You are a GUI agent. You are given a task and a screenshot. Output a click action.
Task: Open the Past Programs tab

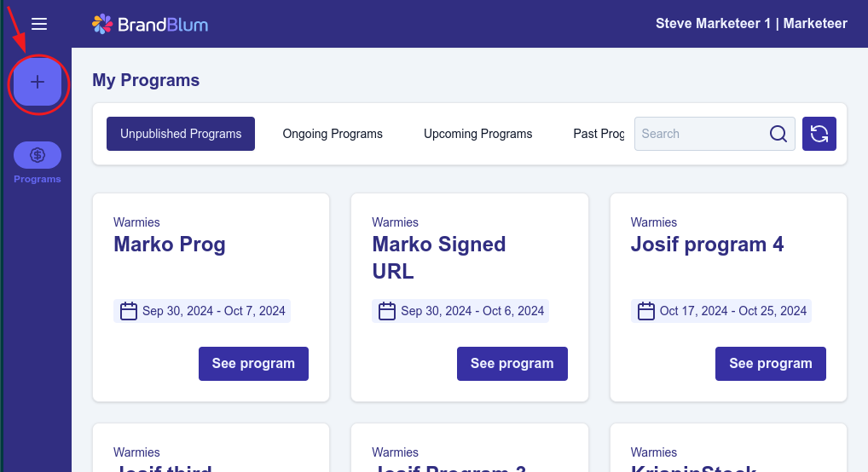[599, 134]
